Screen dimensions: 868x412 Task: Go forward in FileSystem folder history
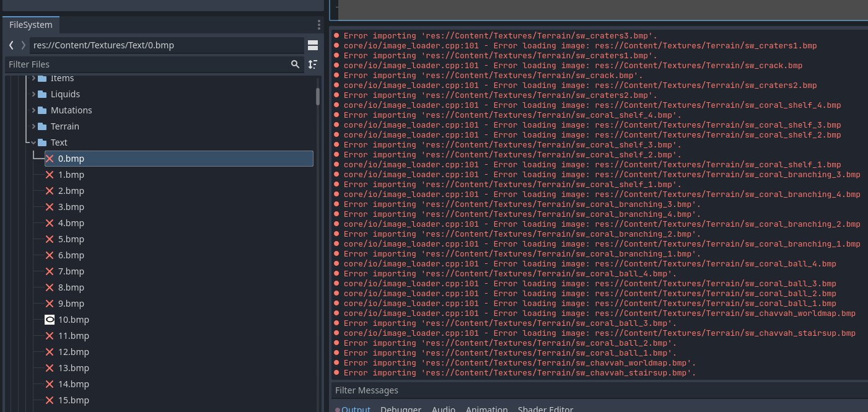pos(24,45)
